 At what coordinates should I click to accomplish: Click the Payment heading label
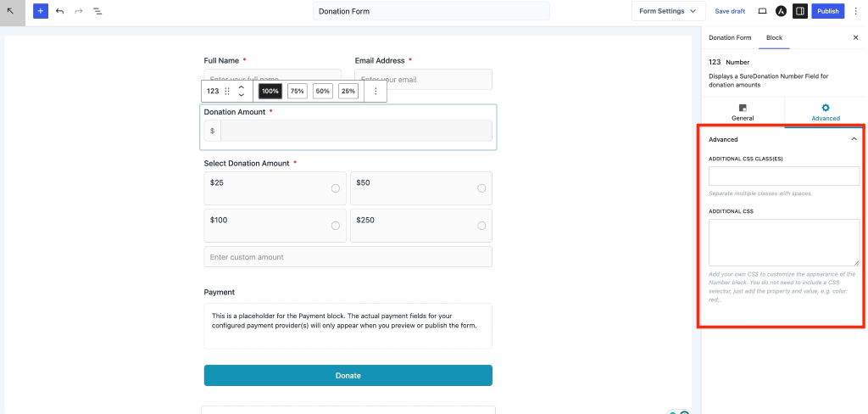pyautogui.click(x=220, y=292)
